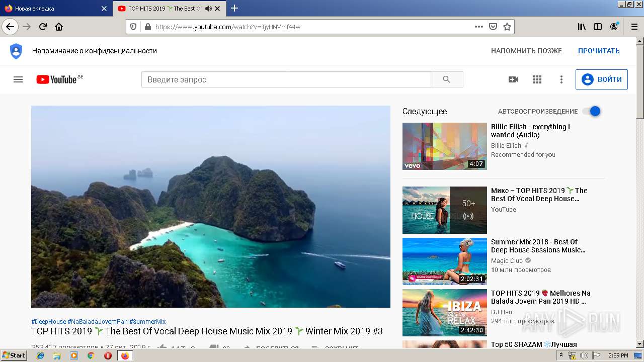Open the Микс TOP HITS 2019 playlist thumbnail

(445, 210)
